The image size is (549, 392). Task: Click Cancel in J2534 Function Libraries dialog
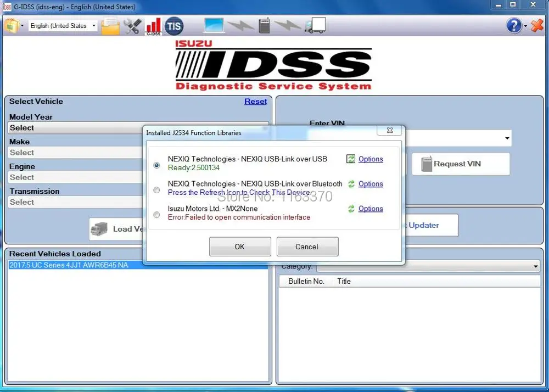[x=307, y=247]
